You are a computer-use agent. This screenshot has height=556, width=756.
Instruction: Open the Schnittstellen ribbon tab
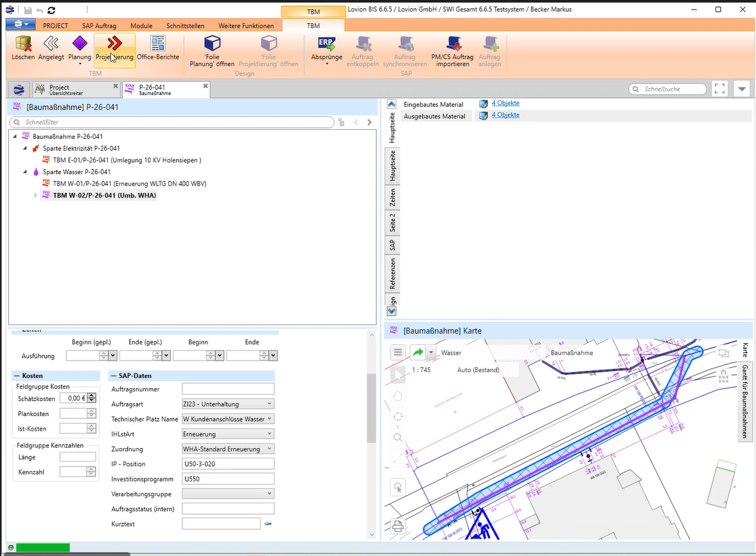(185, 26)
